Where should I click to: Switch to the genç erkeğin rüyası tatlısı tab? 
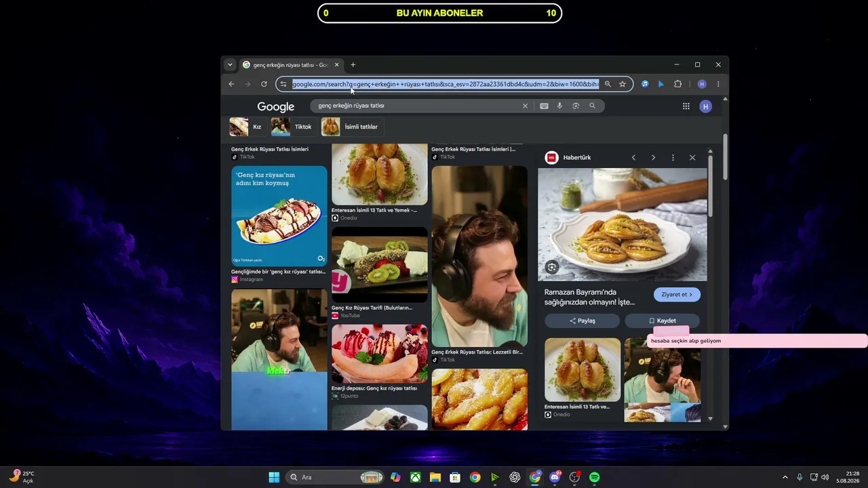point(290,65)
